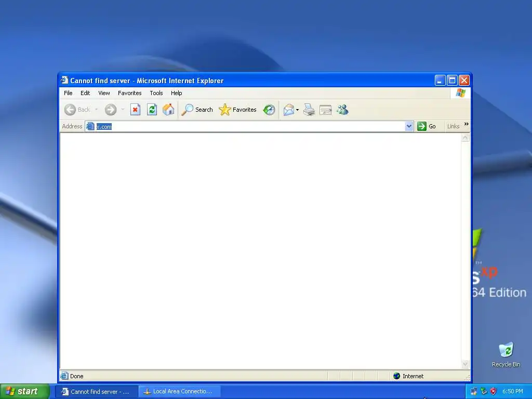Click the 6:50 PM taskbar clock
The image size is (532, 399).
tap(512, 391)
